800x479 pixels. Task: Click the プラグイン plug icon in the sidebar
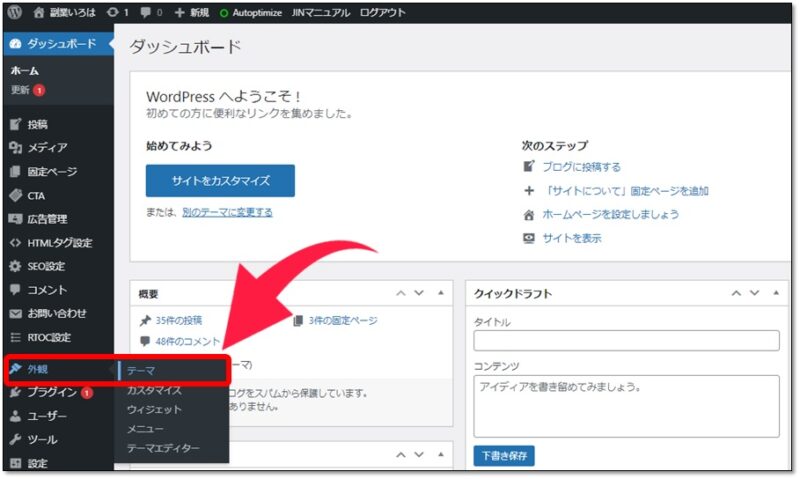15,392
